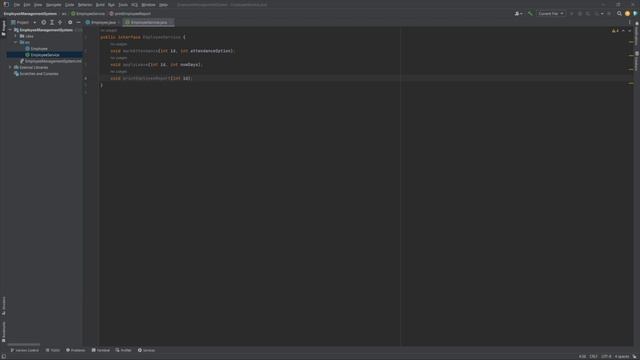640x360 pixels.
Task: Open the Problems tool window
Action: 76,350
